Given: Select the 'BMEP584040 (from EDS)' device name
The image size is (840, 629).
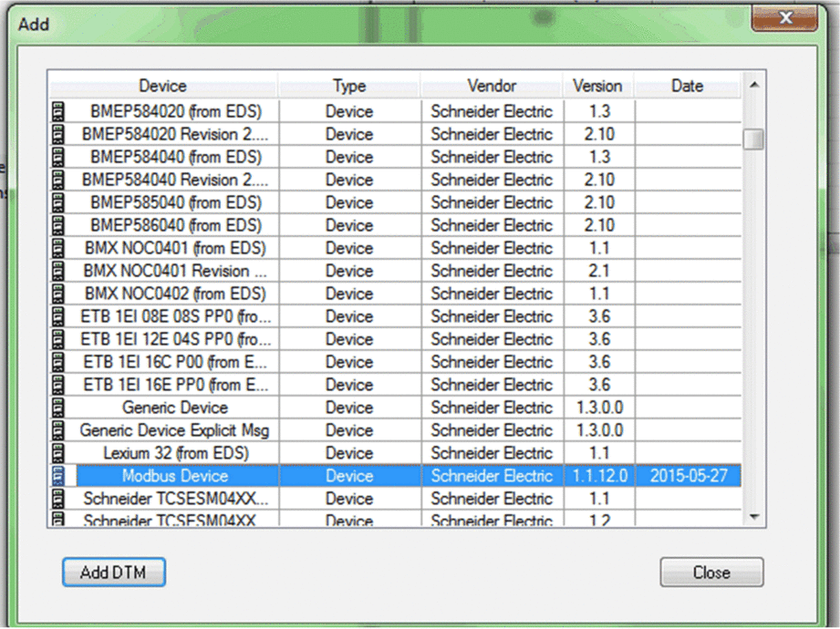Looking at the screenshot, I should tap(176, 157).
